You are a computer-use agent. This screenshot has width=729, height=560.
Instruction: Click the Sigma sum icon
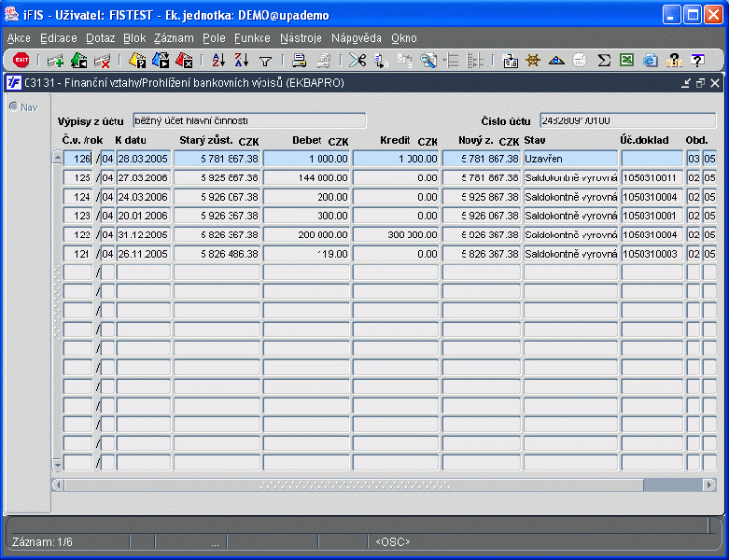(604, 61)
